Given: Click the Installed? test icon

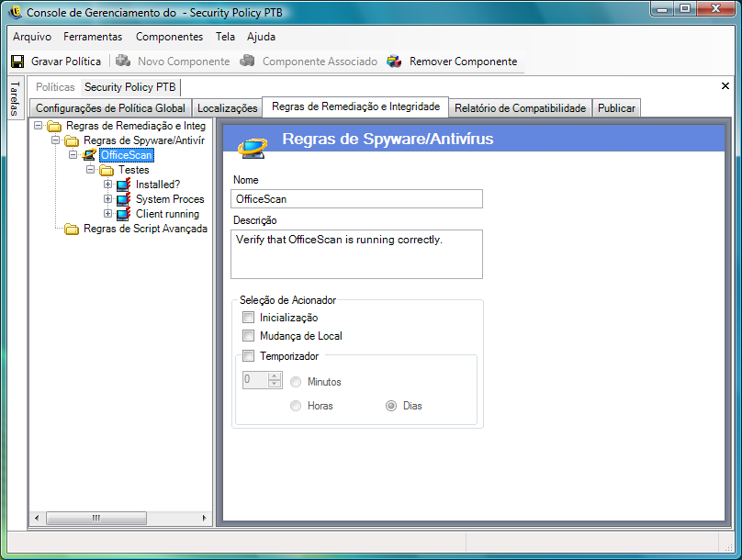Looking at the screenshot, I should pos(123,185).
